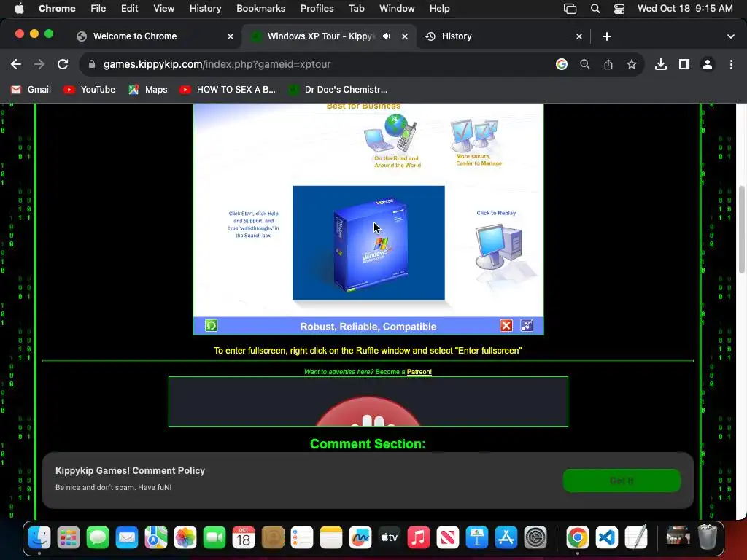Open the zoom indicator in address bar
This screenshot has height=560, width=747.
coord(585,64)
